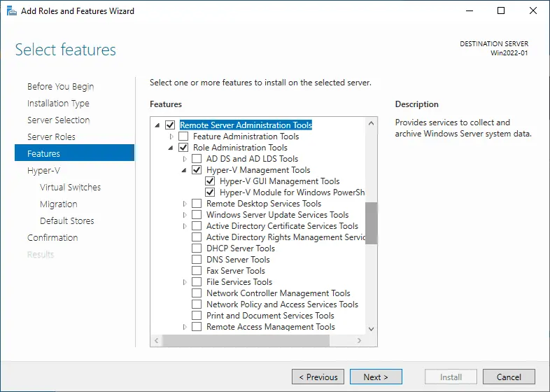Open Installation Type step

58,103
